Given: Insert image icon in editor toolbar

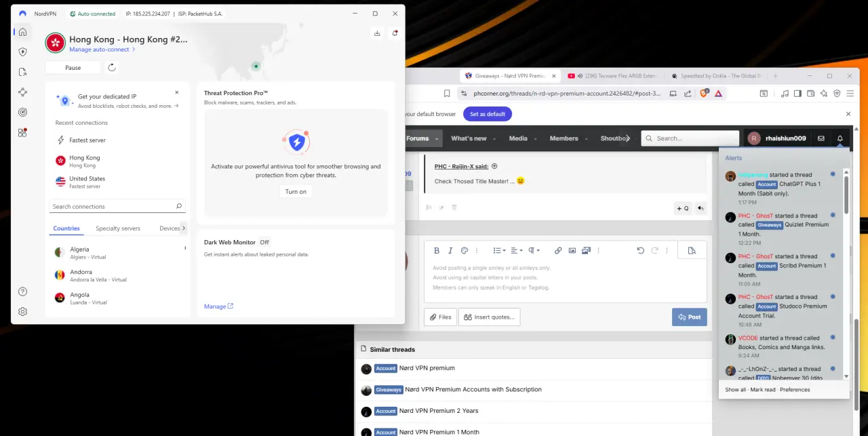Looking at the screenshot, I should click(x=572, y=250).
